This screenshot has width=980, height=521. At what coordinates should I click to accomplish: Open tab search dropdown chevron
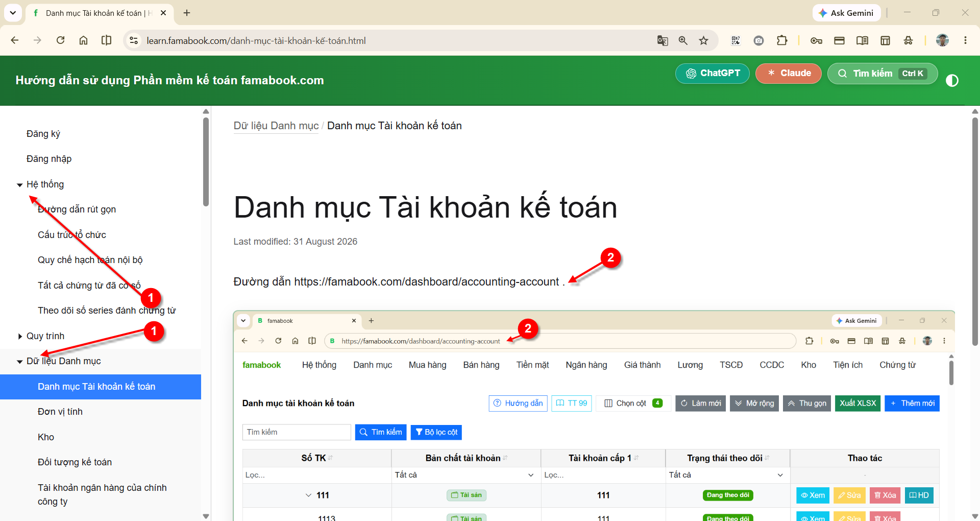[13, 13]
